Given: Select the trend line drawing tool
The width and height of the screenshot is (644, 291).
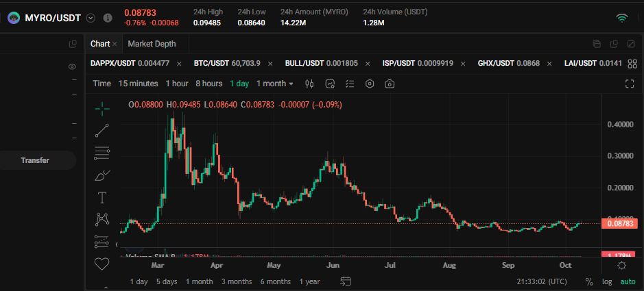Looking at the screenshot, I should (x=102, y=131).
